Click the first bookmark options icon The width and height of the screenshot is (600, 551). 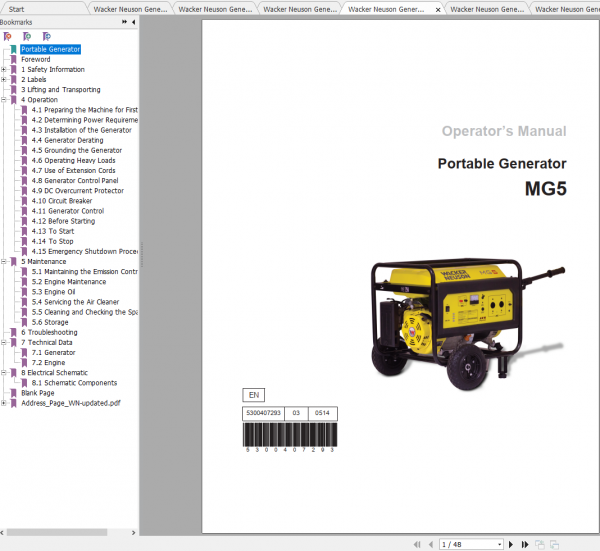7,36
